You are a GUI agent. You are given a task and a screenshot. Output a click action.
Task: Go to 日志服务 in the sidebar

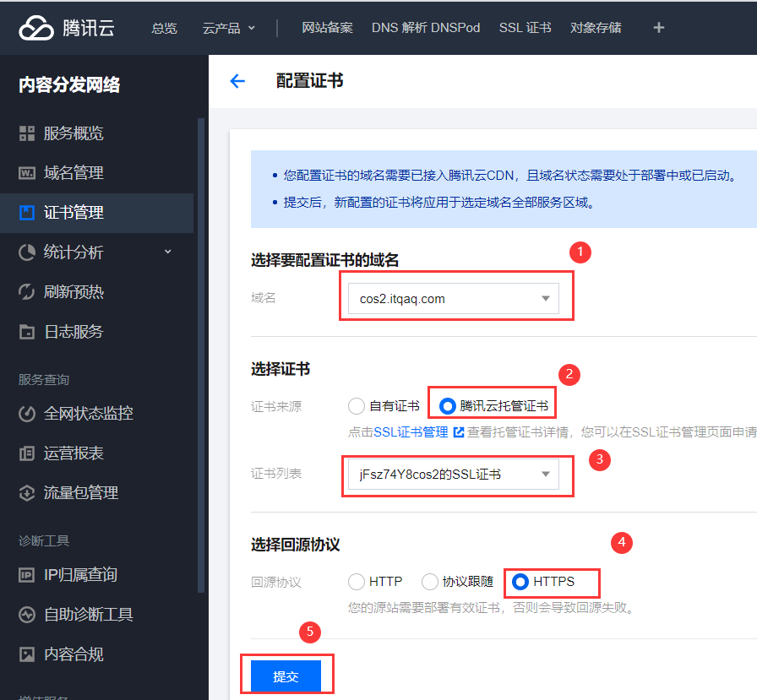pyautogui.click(x=96, y=332)
